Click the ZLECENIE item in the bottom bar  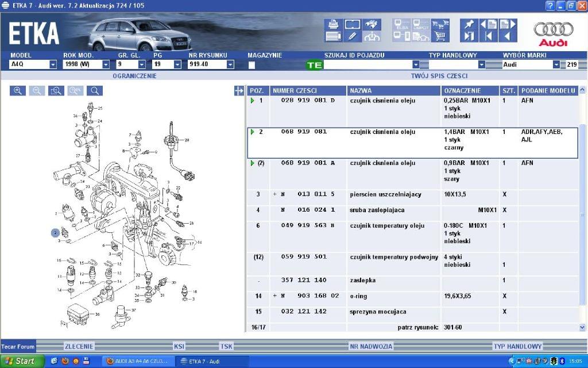click(79, 346)
